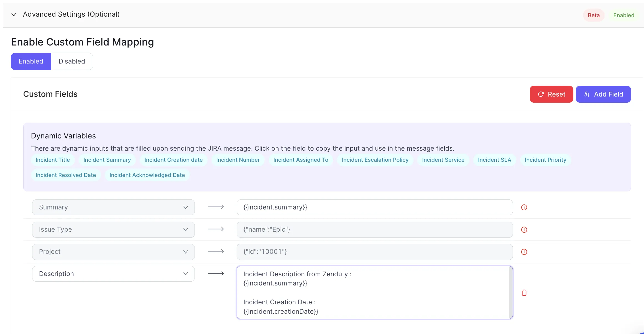Click the Reset button's circular arrow icon
This screenshot has height=334, width=644.
coord(541,94)
